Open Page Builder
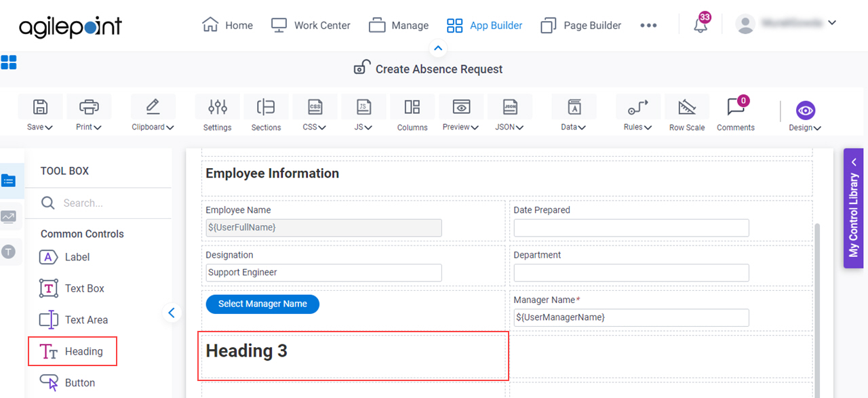Image resolution: width=868 pixels, height=398 pixels. point(580,25)
